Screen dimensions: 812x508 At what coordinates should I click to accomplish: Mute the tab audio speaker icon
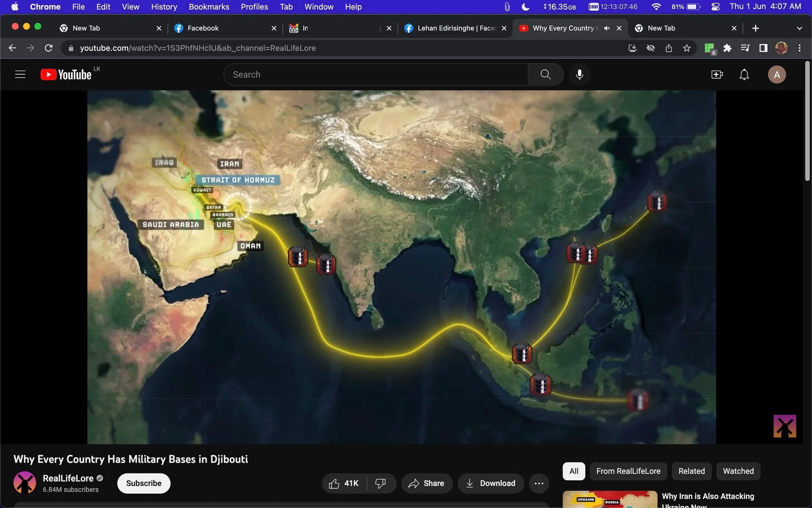tap(607, 28)
